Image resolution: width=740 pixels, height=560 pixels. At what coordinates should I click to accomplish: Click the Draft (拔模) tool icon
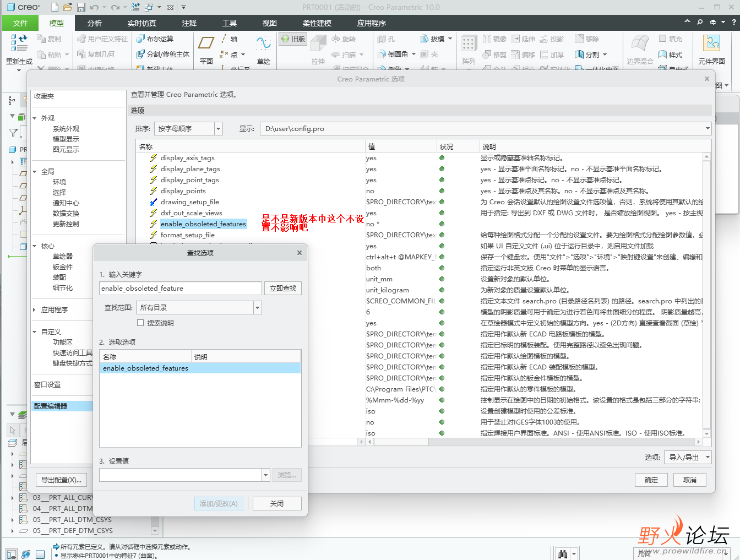[x=425, y=39]
